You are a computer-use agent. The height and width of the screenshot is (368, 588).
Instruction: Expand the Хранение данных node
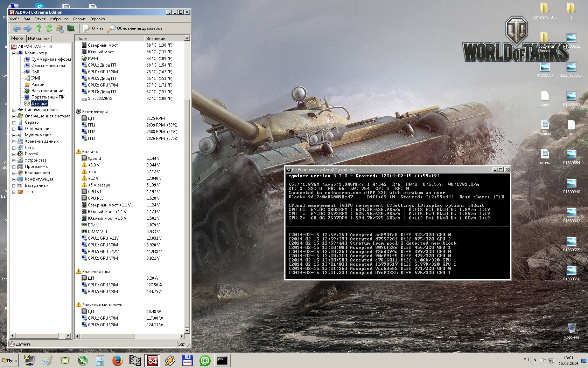tap(14, 142)
